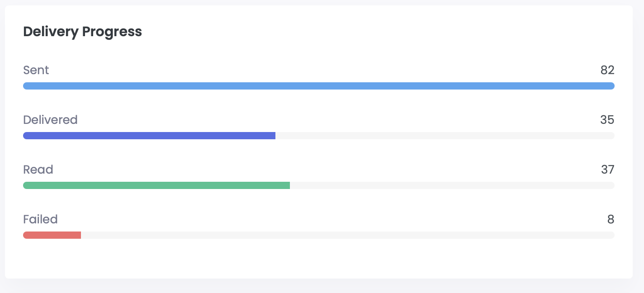Click the Read count value 37
The width and height of the screenshot is (644, 293).
(608, 170)
